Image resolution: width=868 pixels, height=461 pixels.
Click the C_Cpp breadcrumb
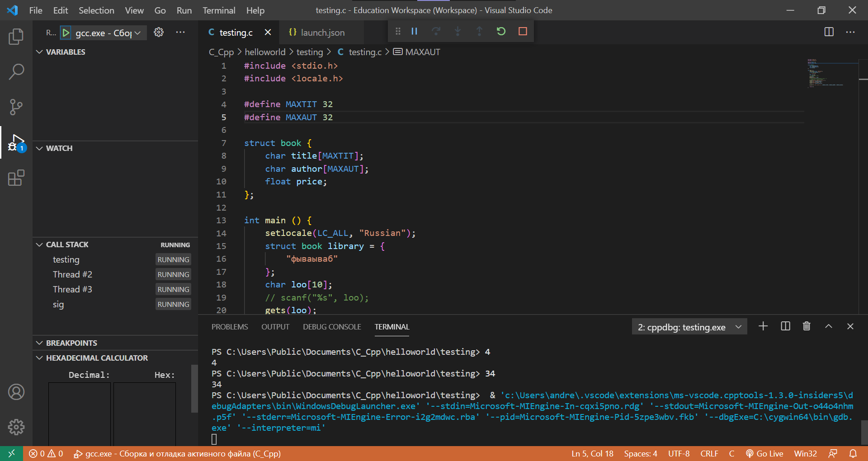221,52
